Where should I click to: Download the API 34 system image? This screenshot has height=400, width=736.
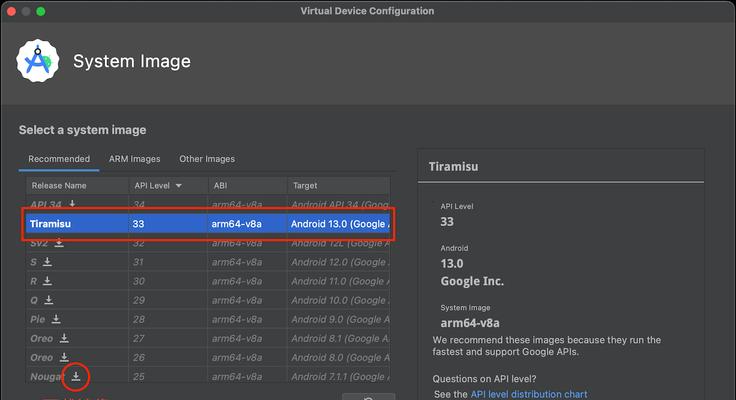point(72,203)
